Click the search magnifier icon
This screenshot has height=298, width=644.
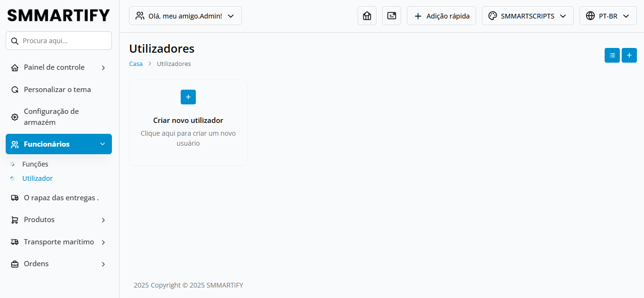coord(15,41)
